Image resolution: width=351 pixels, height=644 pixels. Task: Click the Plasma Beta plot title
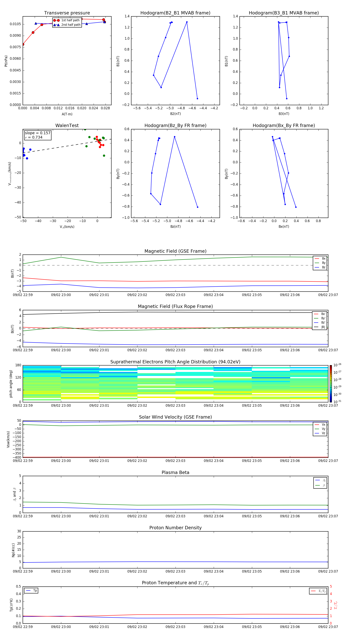pos(175,472)
